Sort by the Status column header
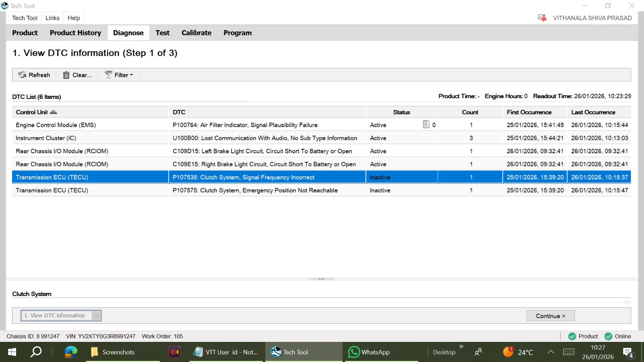 click(x=402, y=112)
